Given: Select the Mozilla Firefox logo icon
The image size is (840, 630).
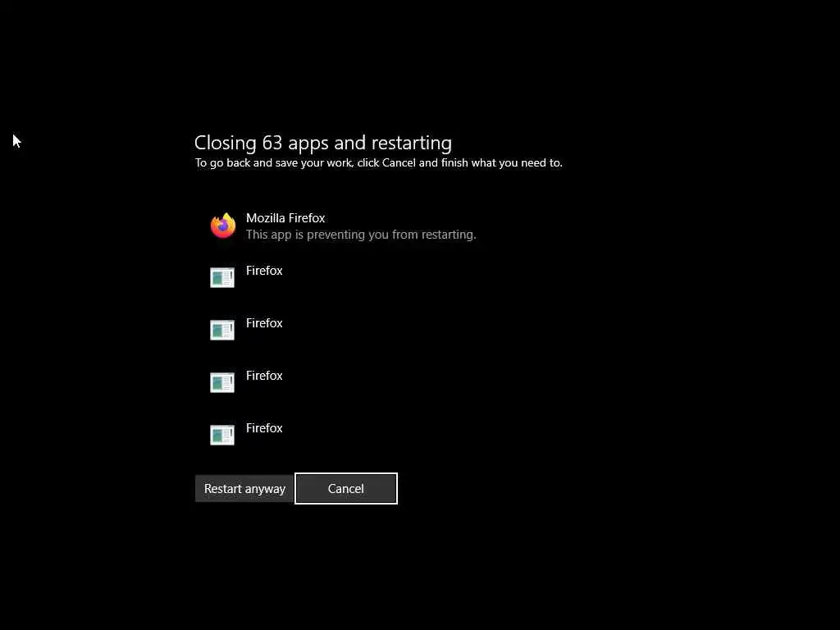Looking at the screenshot, I should [223, 226].
